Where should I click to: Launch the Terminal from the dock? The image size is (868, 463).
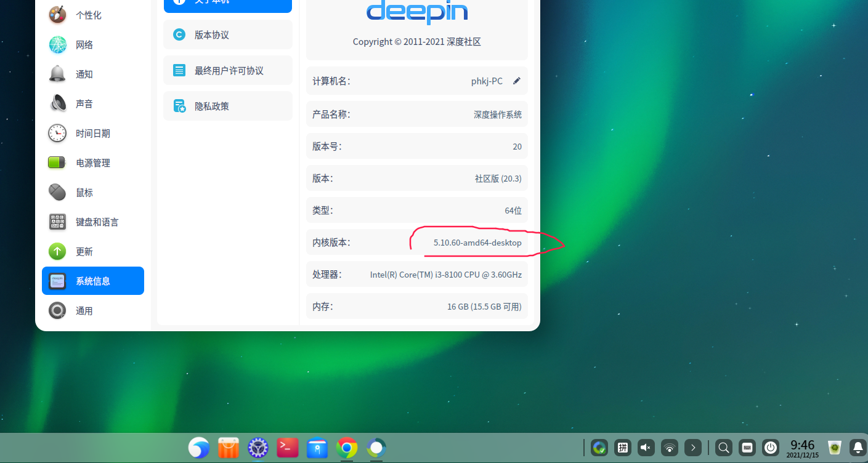287,448
